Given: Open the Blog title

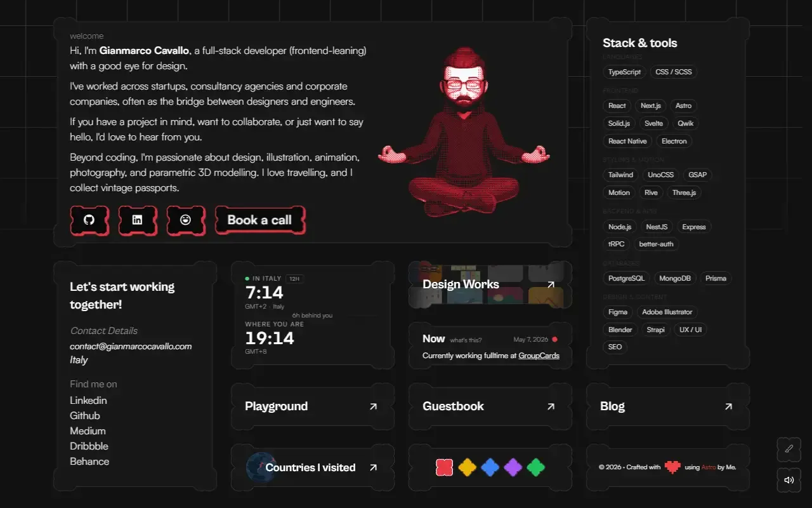Looking at the screenshot, I should pyautogui.click(x=612, y=406).
